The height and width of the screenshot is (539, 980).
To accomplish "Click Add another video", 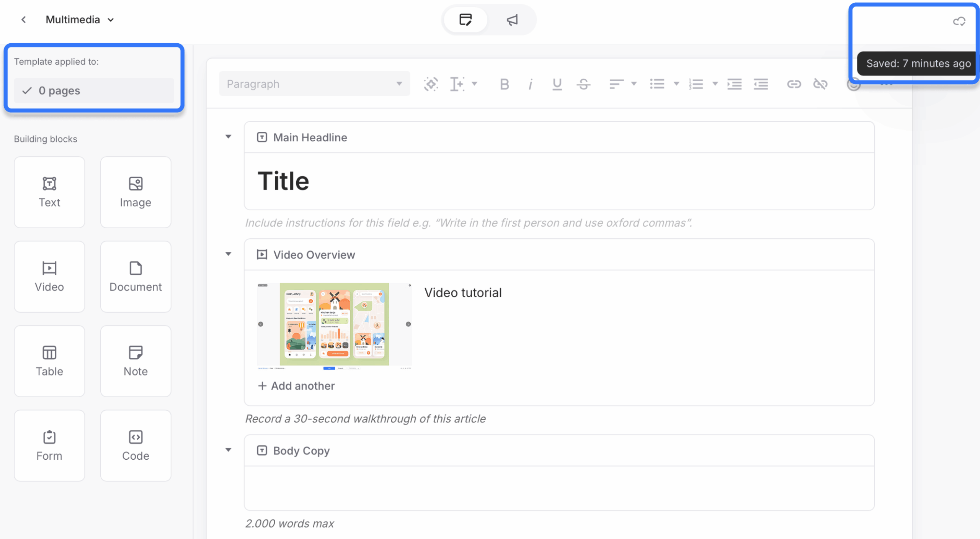I will click(296, 386).
